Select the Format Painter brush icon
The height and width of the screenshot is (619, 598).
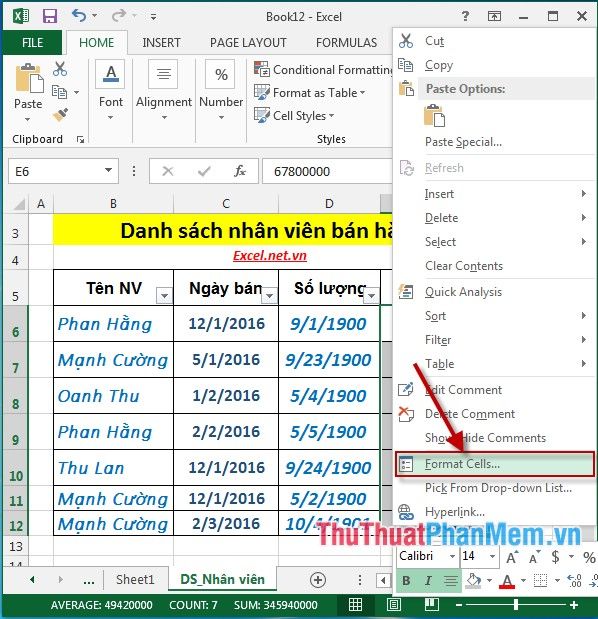[x=60, y=115]
